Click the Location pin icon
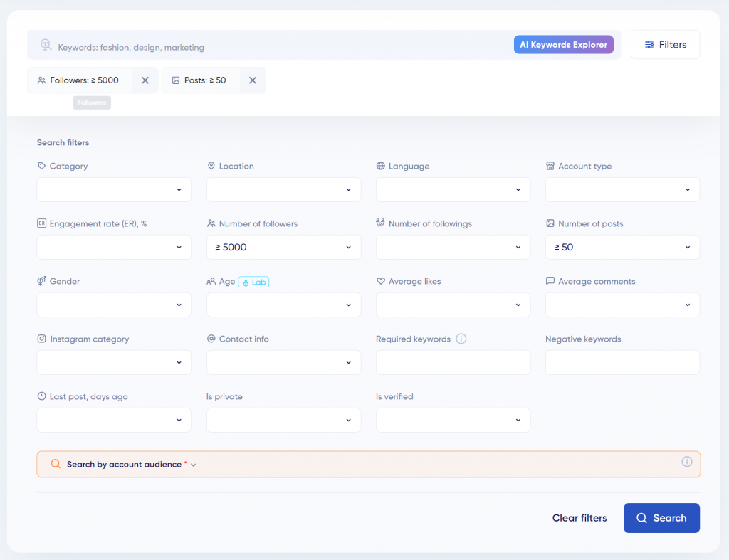729x560 pixels. point(211,166)
